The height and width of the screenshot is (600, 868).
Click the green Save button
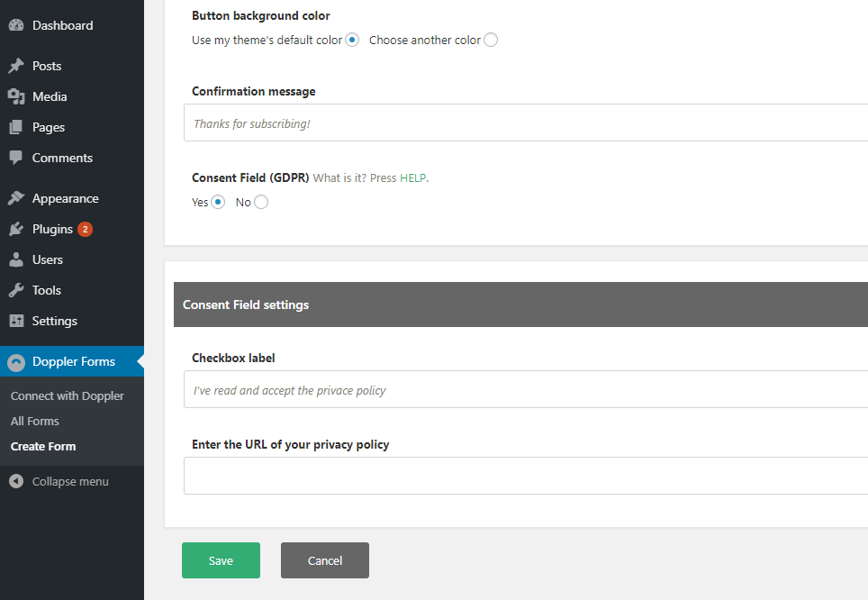(x=221, y=560)
